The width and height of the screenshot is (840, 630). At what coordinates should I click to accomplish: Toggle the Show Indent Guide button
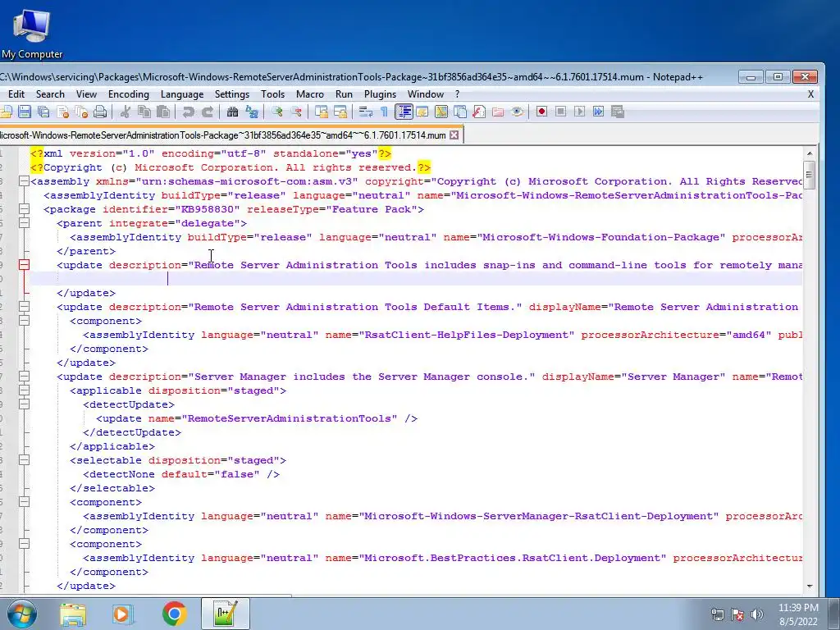coord(404,112)
